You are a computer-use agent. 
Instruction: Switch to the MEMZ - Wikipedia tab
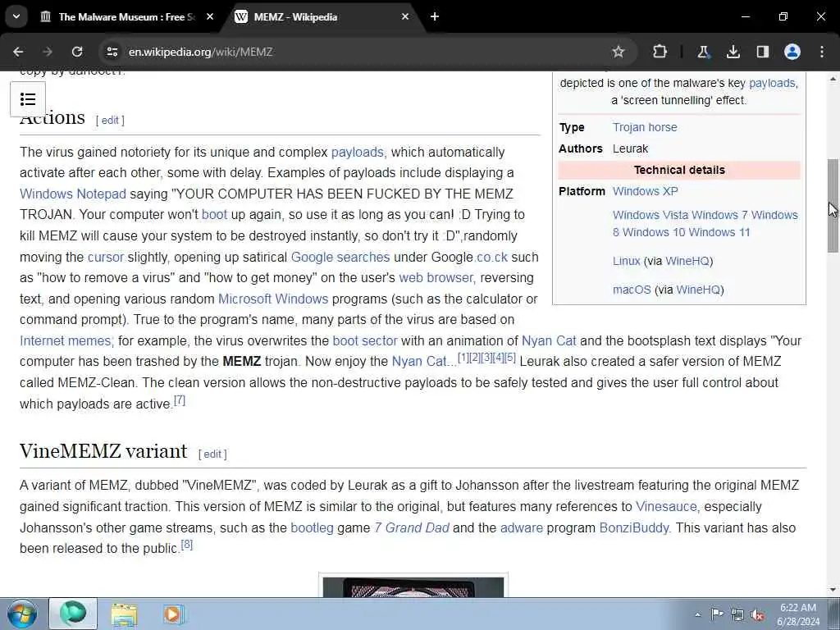[x=323, y=16]
